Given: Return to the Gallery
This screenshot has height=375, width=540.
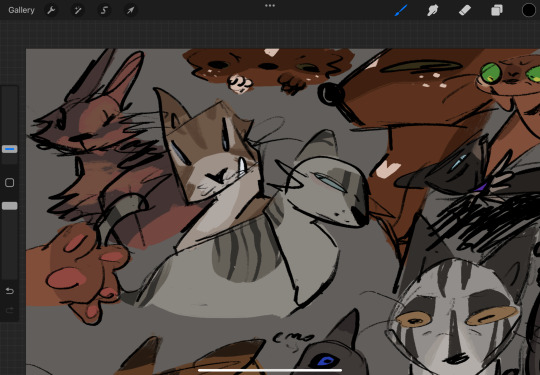Looking at the screenshot, I should (x=21, y=10).
